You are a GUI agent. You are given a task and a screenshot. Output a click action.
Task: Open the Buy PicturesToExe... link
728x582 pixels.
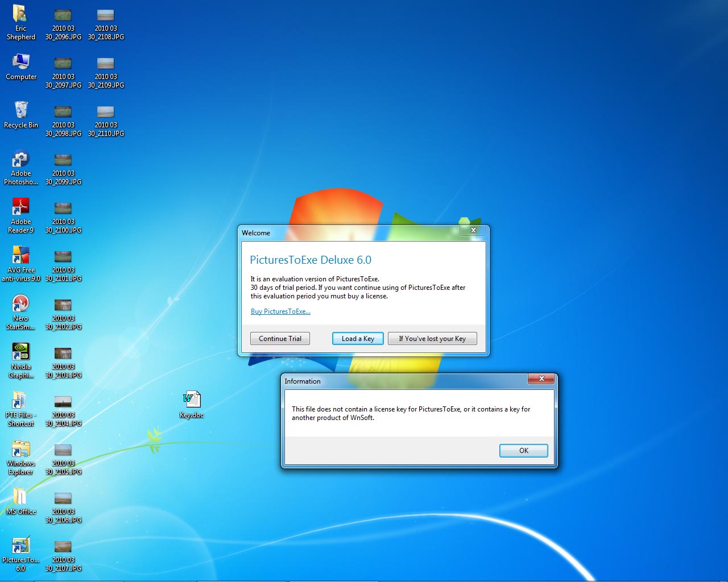[x=280, y=311]
